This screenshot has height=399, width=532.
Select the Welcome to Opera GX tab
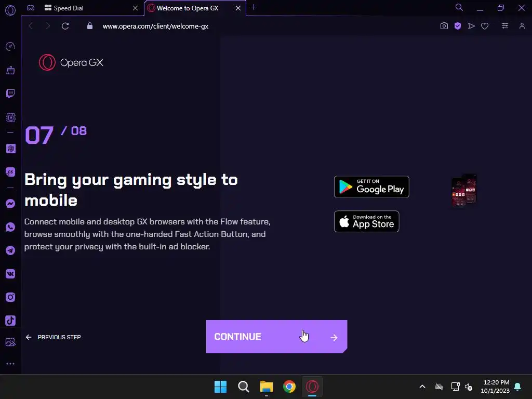click(x=195, y=8)
